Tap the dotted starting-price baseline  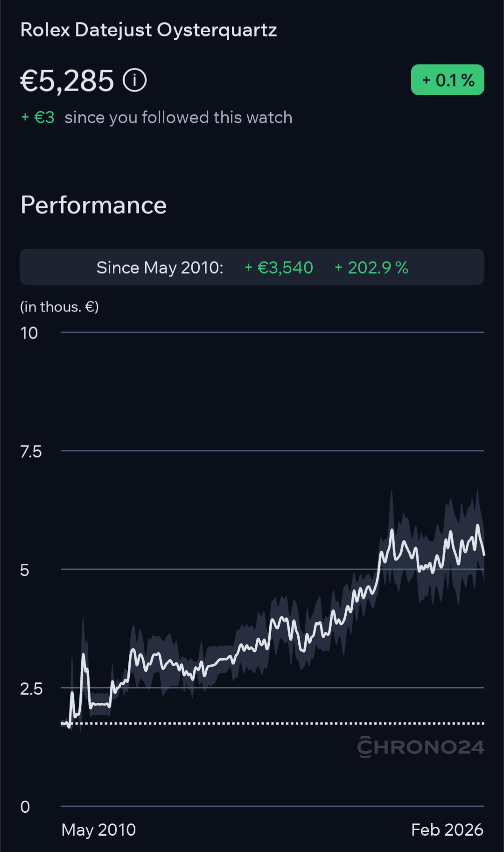tap(280, 723)
